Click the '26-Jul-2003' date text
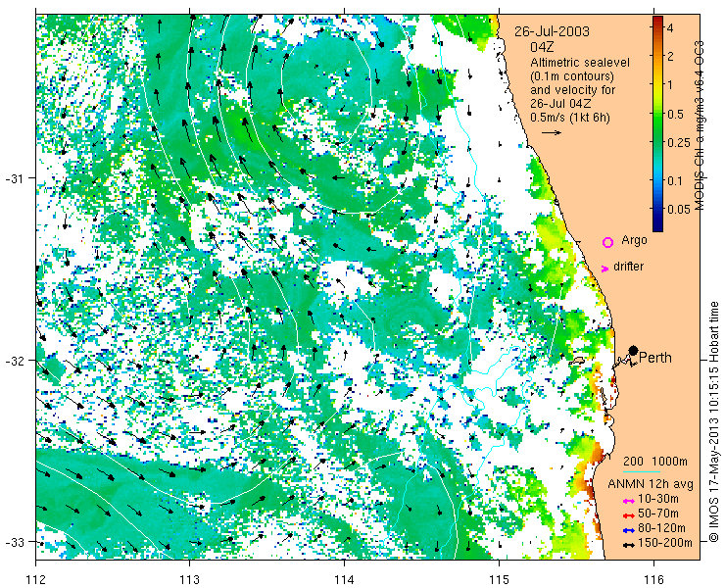This screenshot has width=725, height=588. tap(552, 31)
